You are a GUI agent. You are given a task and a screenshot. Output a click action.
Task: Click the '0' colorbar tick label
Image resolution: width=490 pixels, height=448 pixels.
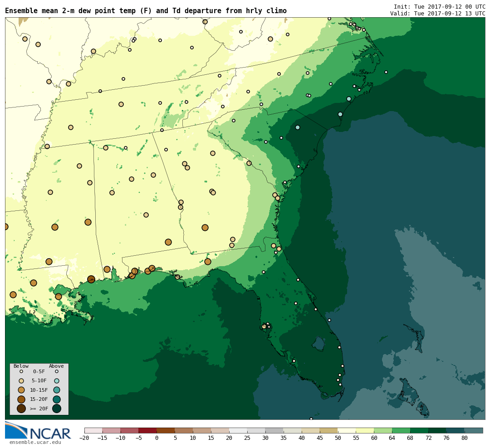pyautogui.click(x=157, y=438)
